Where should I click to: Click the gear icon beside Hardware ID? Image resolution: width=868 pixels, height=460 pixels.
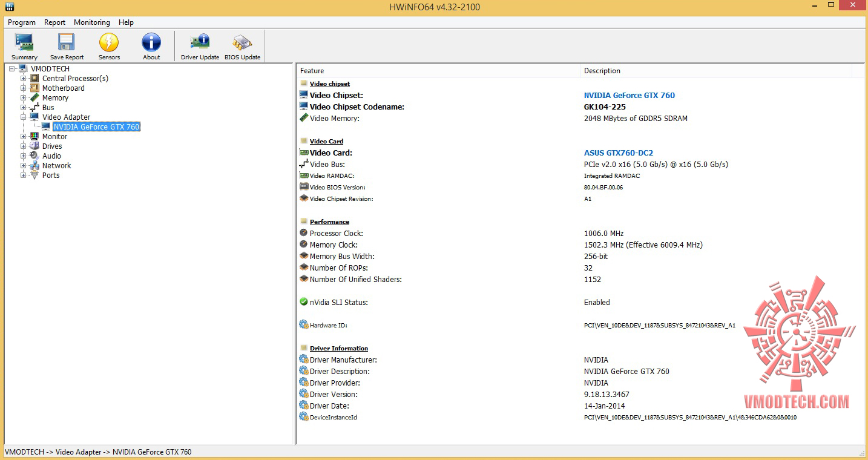304,325
